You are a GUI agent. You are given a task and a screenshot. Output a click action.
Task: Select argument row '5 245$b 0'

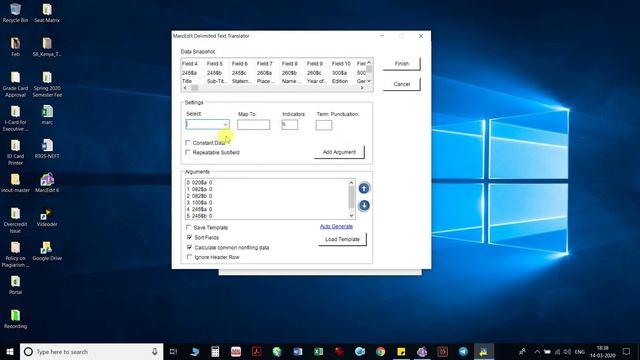(x=199, y=216)
